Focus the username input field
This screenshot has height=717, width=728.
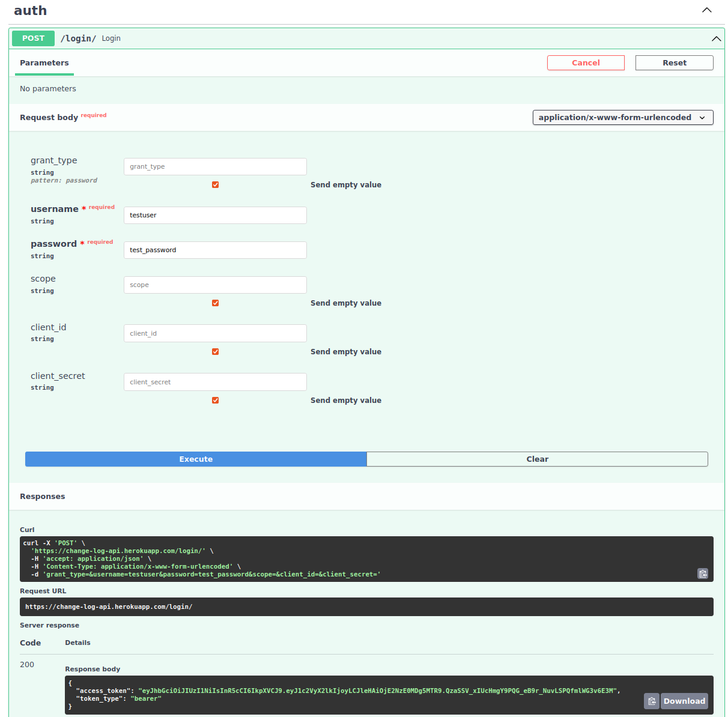(215, 215)
